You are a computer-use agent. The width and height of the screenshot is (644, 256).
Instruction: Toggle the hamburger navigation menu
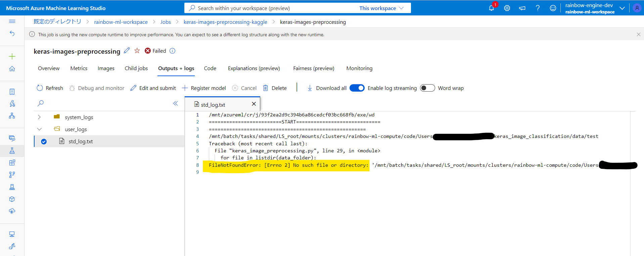[x=12, y=21]
